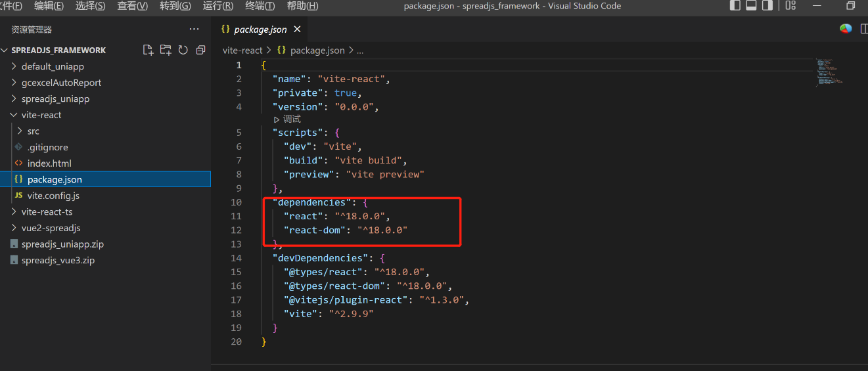Collapse the vite-react folder
Screen dimensions: 868x371
[14, 115]
